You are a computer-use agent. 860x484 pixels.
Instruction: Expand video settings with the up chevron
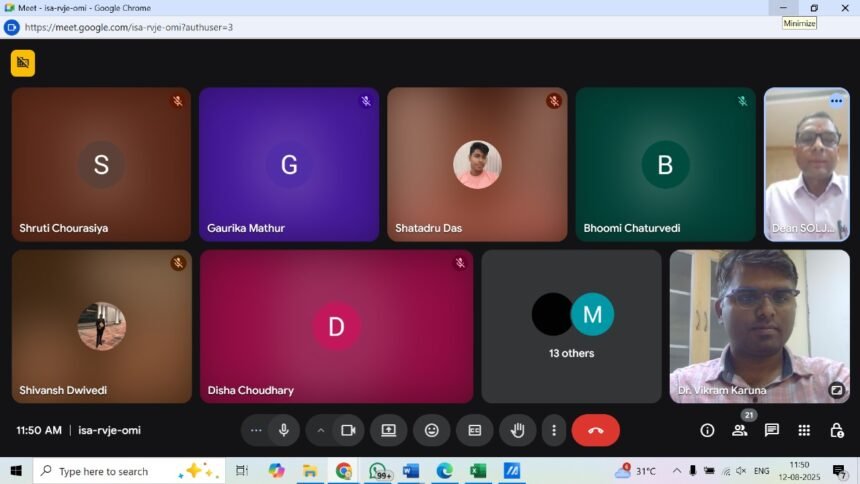coord(321,430)
